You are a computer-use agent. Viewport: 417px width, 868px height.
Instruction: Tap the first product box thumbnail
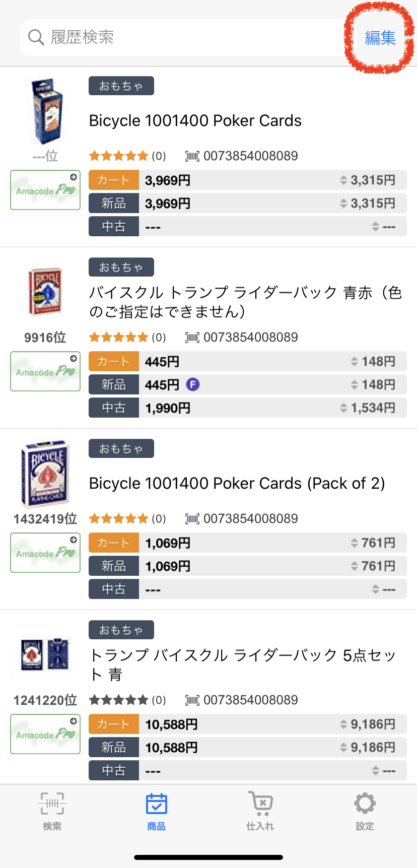tap(46, 111)
